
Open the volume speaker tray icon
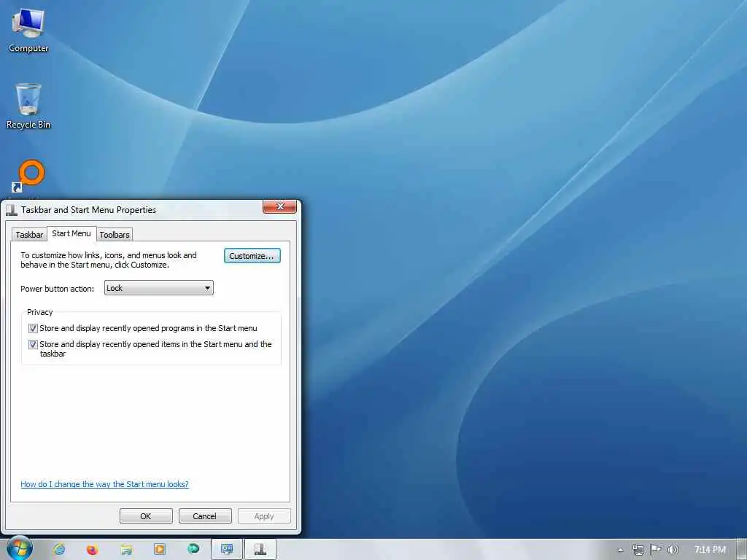[x=673, y=550]
